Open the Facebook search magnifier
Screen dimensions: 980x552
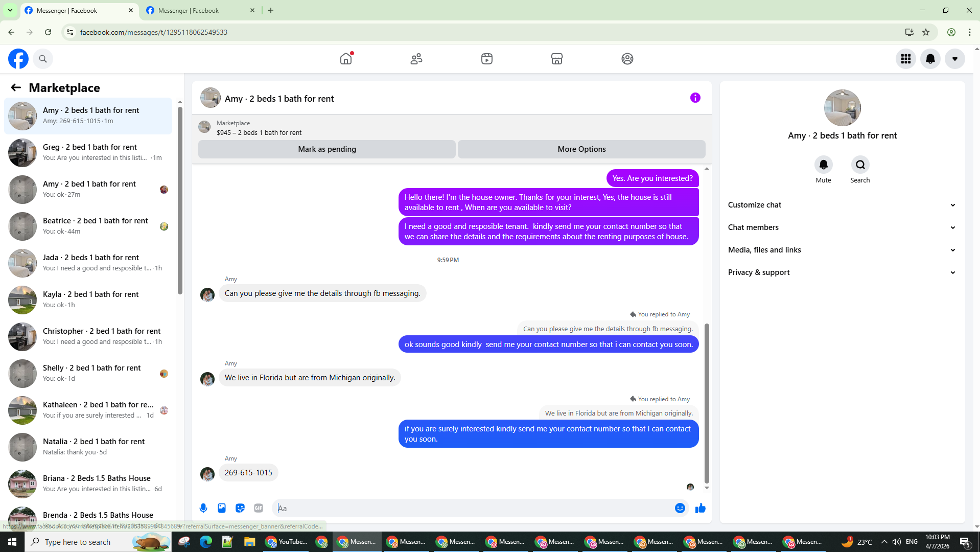(x=43, y=59)
